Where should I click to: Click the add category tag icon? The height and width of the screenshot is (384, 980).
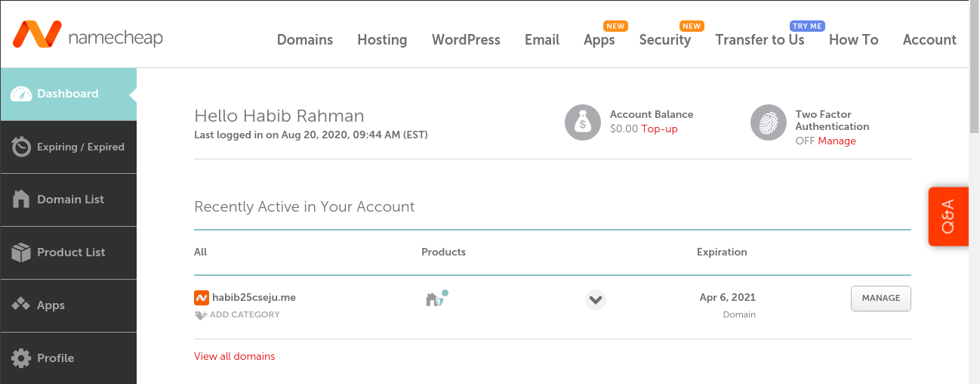click(x=200, y=315)
